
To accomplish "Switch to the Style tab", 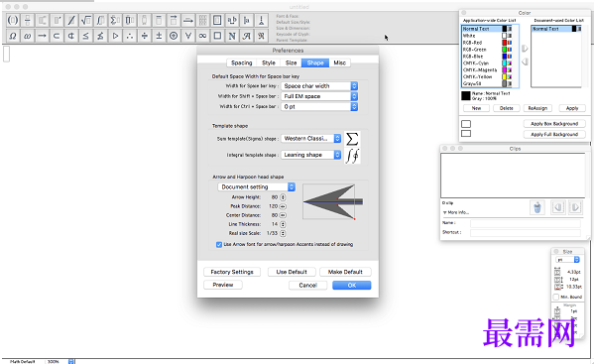I will pyautogui.click(x=269, y=62).
